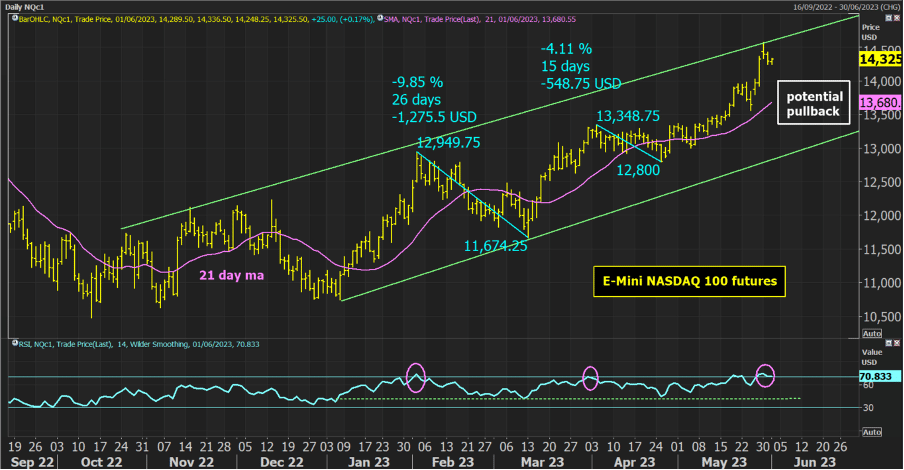Click the Auto scale button on the price axis

coord(872,333)
